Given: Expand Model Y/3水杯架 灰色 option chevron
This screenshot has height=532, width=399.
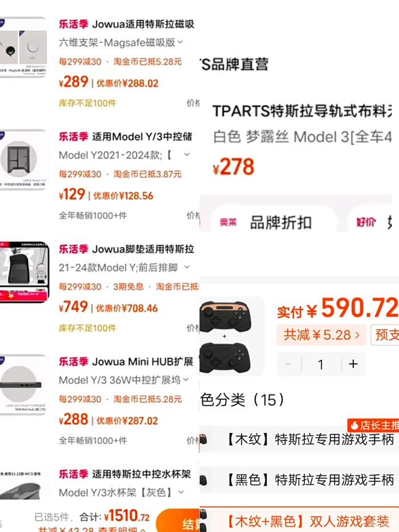Looking at the screenshot, I should click(181, 492).
